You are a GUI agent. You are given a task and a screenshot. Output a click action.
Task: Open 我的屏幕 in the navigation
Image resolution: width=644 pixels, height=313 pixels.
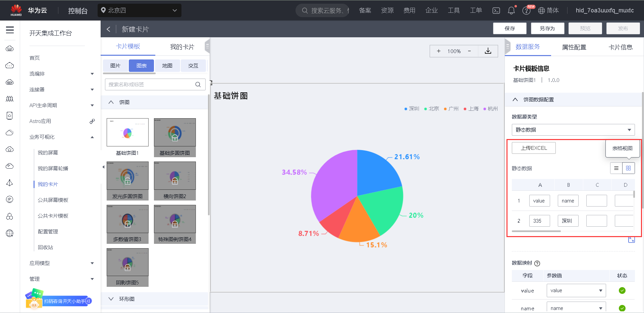click(48, 153)
